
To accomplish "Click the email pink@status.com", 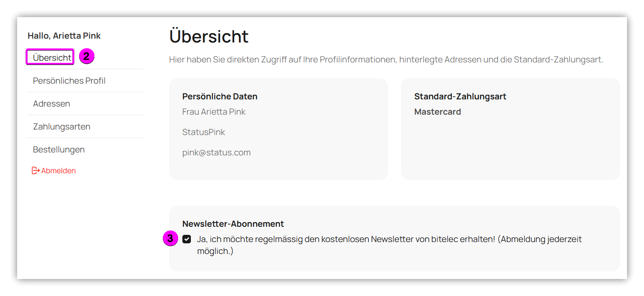I will click(216, 152).
